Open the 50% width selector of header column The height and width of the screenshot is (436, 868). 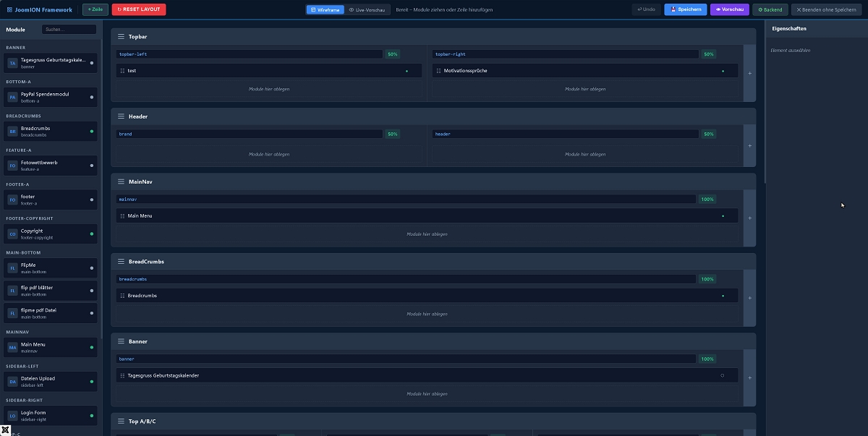click(708, 134)
